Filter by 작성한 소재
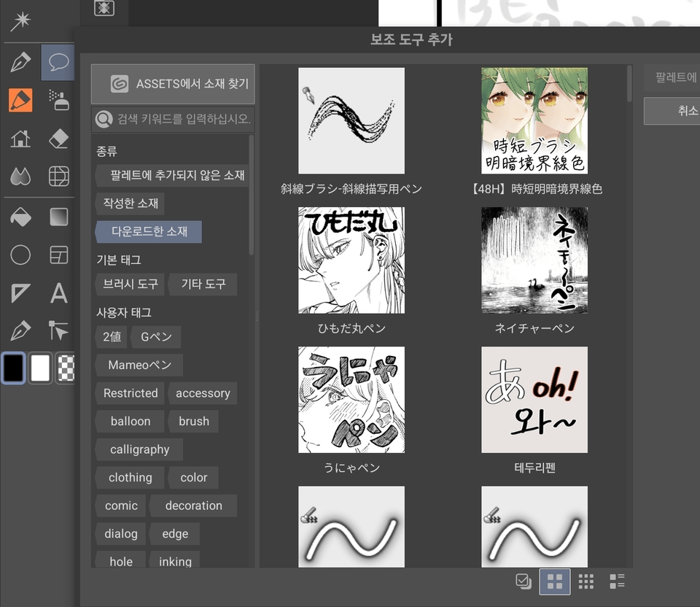Image resolution: width=700 pixels, height=607 pixels. tap(130, 204)
